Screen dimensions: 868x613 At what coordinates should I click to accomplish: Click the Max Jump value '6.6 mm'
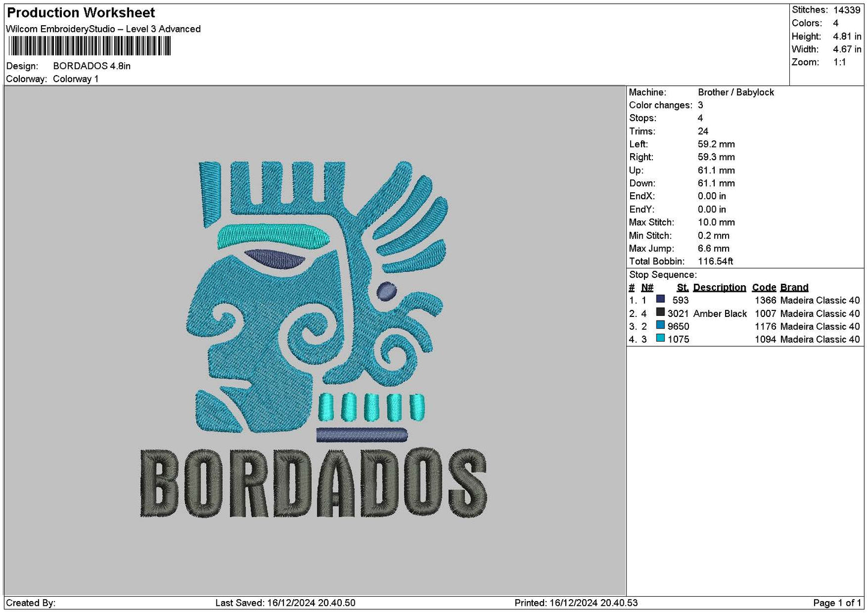coord(714,249)
